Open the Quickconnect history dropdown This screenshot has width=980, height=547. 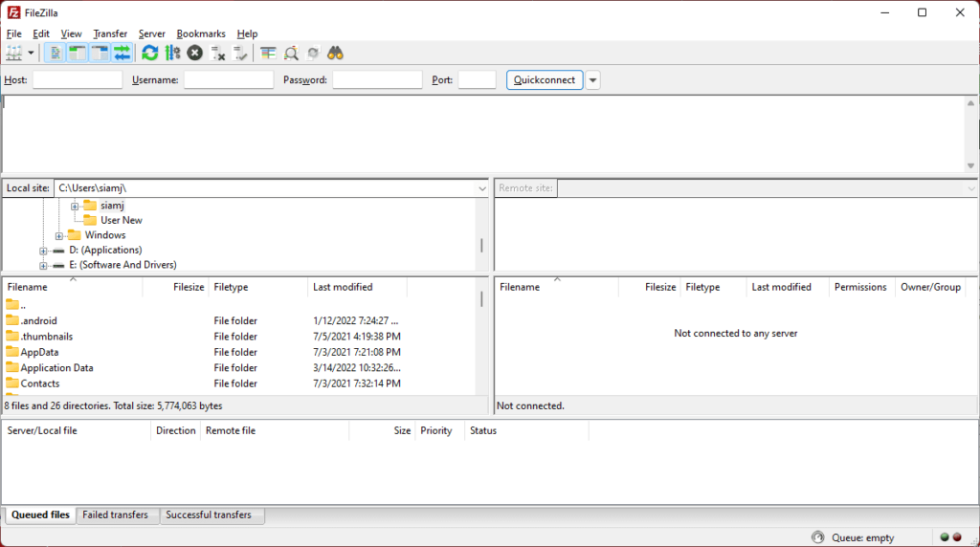coord(592,80)
